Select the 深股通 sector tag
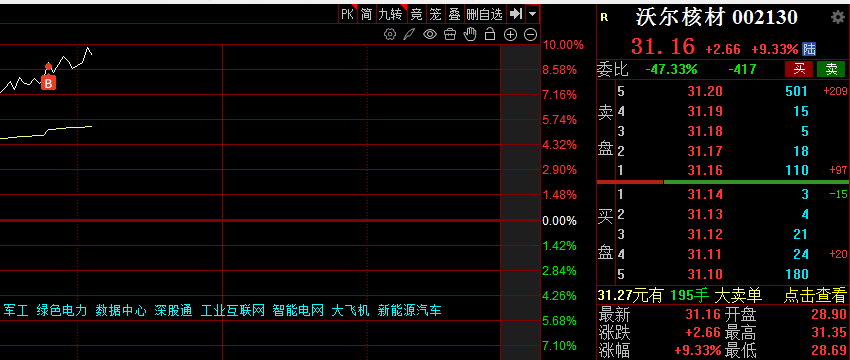 tap(173, 311)
